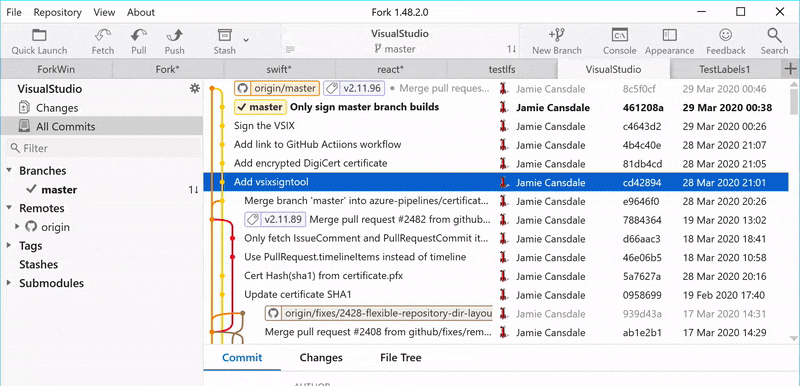Select commit 'Add link to GitHub Actiions workflow'
Image resolution: width=800 pixels, height=386 pixels.
point(317,144)
